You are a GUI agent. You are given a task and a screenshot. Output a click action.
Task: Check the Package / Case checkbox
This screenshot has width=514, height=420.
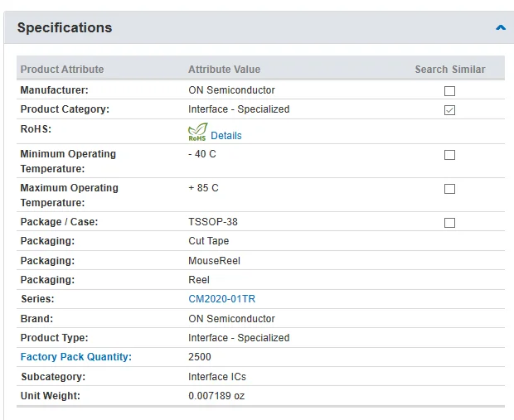[449, 223]
